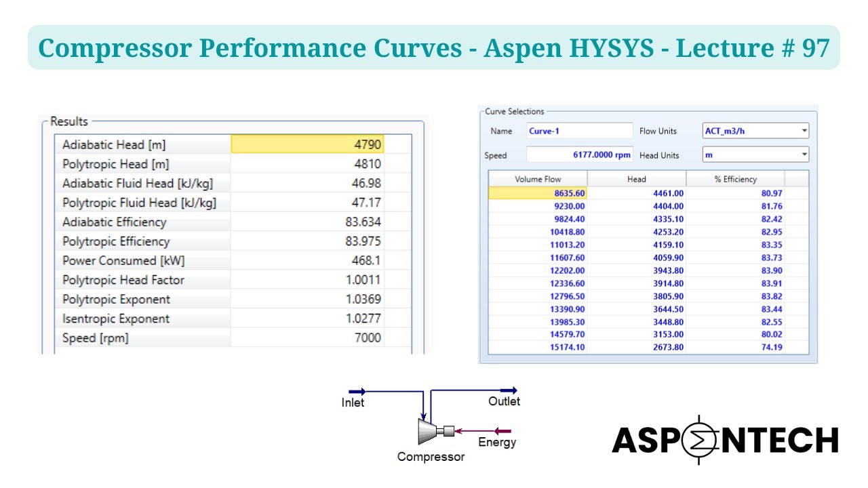
Task: Select efficiency cell 83.35
Action: (736, 245)
